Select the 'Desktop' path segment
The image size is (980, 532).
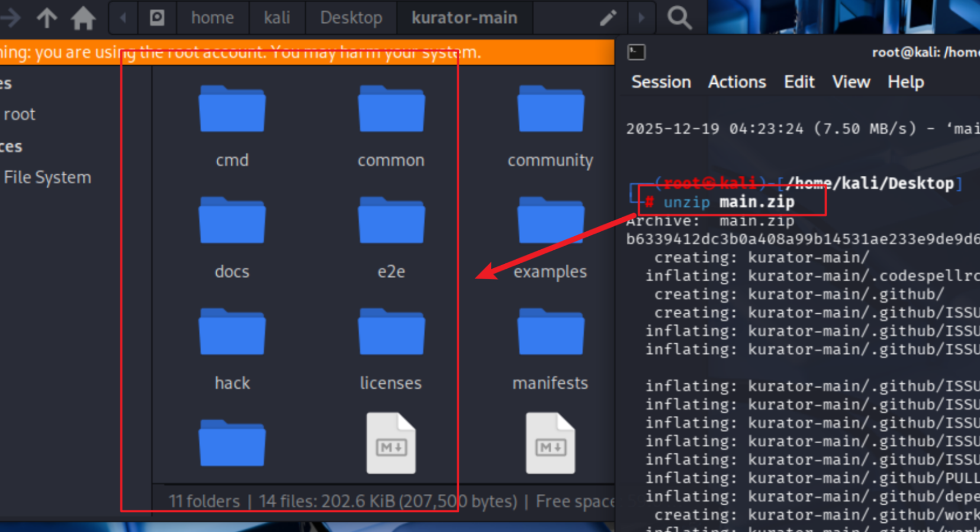click(x=351, y=18)
